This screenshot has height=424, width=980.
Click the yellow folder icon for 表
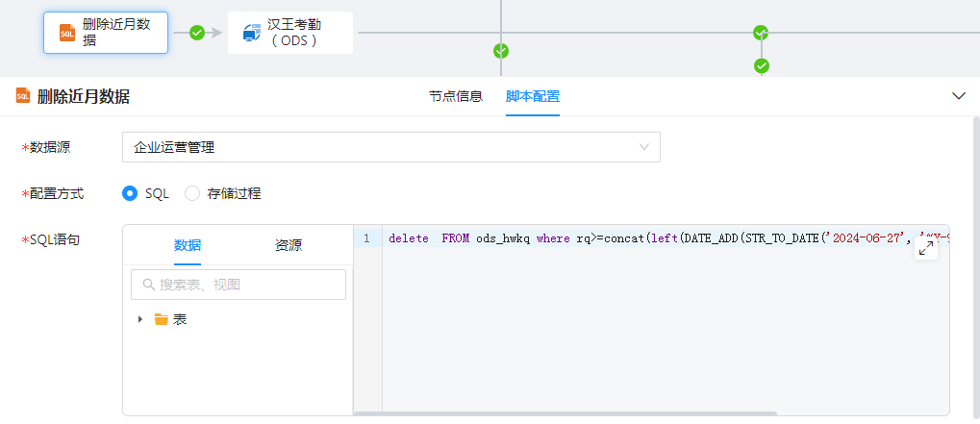pyautogui.click(x=161, y=319)
